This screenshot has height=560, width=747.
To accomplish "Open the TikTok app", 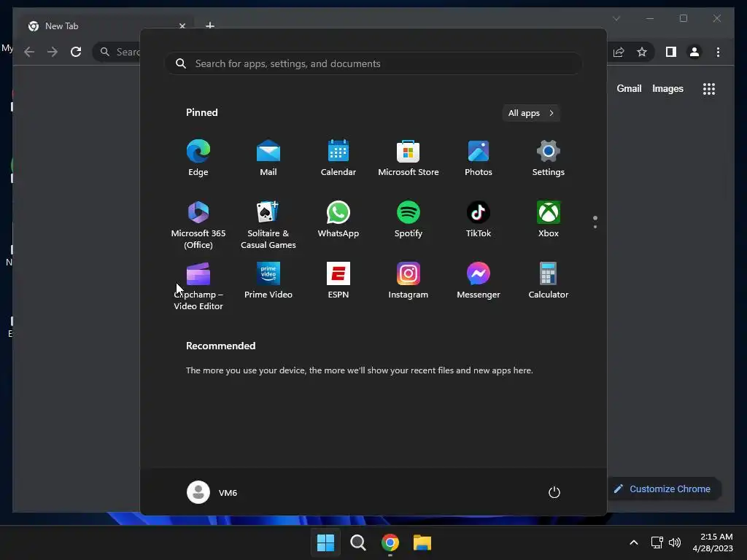I will point(479,219).
